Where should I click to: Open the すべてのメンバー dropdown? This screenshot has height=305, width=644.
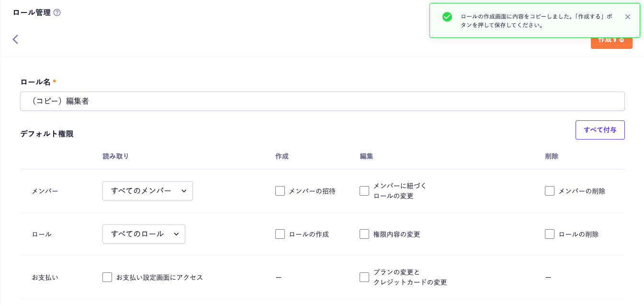click(147, 191)
